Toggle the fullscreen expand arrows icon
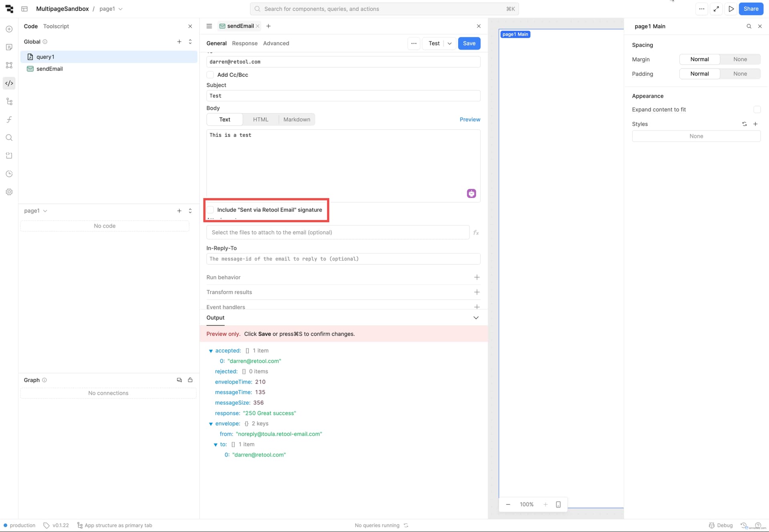Viewport: 769px width, 532px height. coord(716,9)
